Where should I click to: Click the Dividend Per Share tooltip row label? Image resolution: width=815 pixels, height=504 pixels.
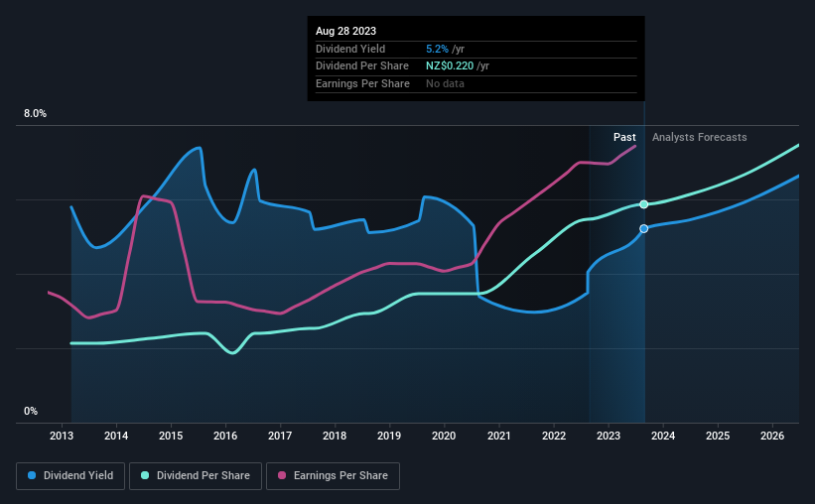pyautogui.click(x=362, y=66)
